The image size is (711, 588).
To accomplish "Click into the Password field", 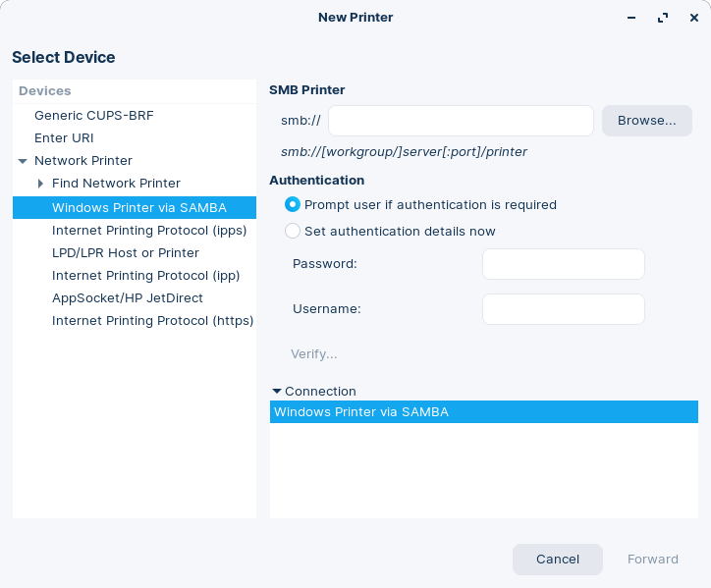I will point(563,264).
